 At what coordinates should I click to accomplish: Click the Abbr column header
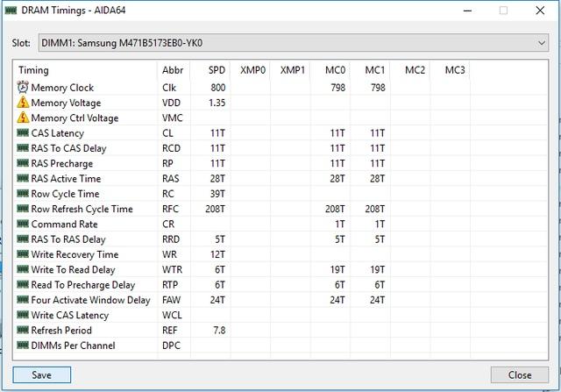pos(174,70)
